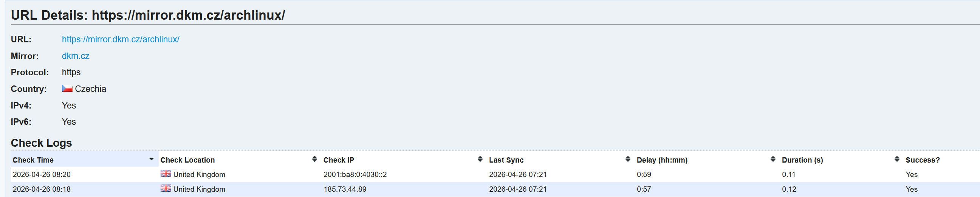Click the UK flag in the 08:20 row
The image size is (980, 197).
tap(166, 174)
